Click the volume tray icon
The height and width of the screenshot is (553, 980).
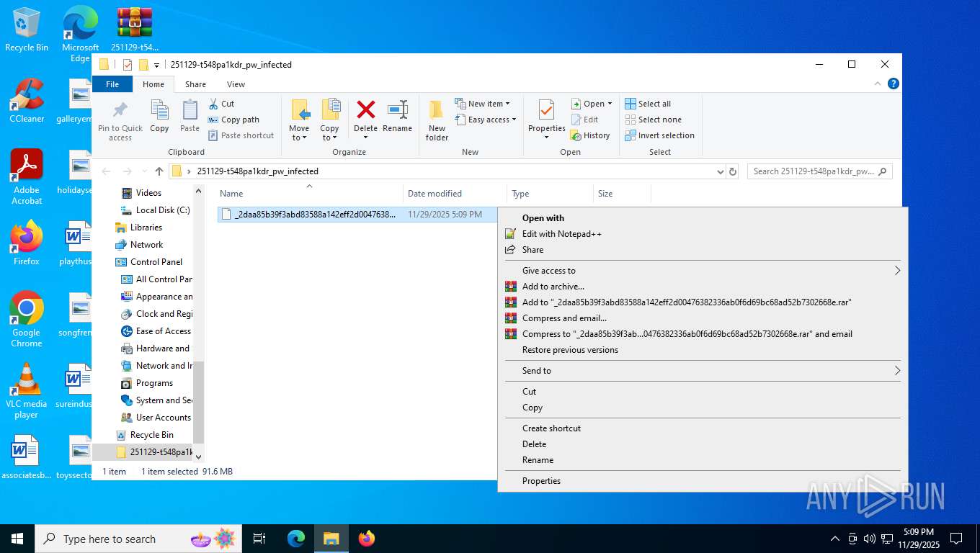pyautogui.click(x=870, y=539)
